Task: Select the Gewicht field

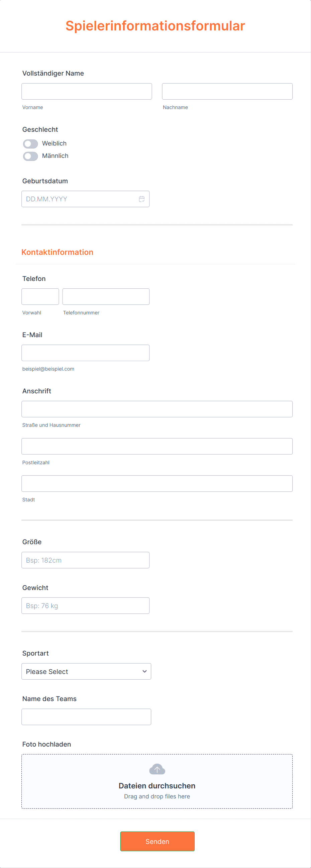Action: 86,605
